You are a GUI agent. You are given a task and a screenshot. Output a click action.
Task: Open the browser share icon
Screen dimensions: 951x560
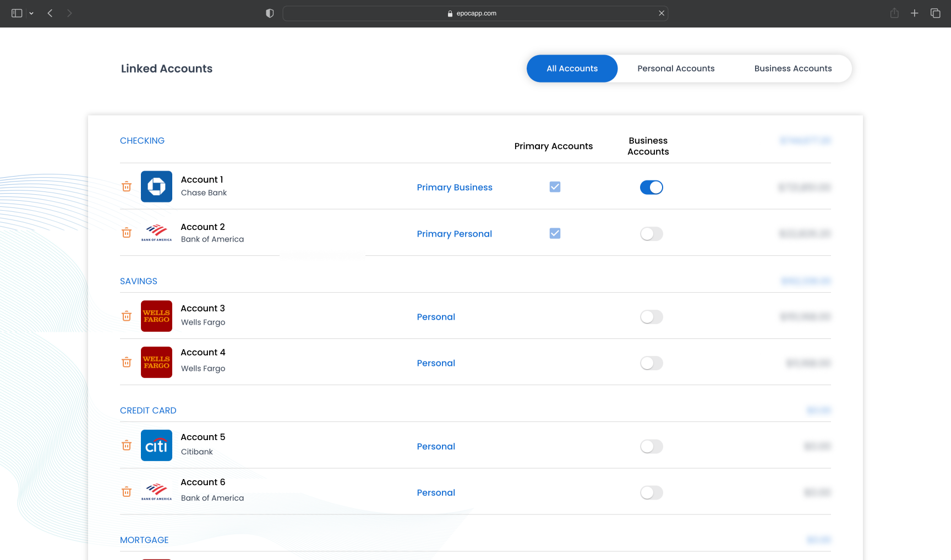[895, 13]
